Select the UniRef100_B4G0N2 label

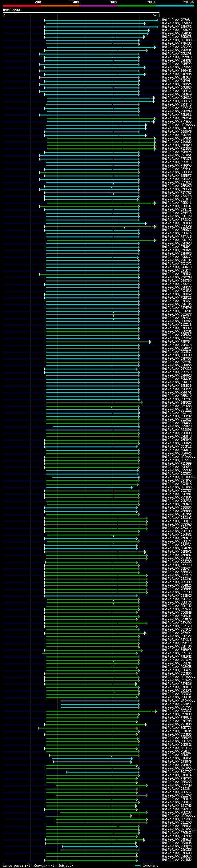point(177,71)
